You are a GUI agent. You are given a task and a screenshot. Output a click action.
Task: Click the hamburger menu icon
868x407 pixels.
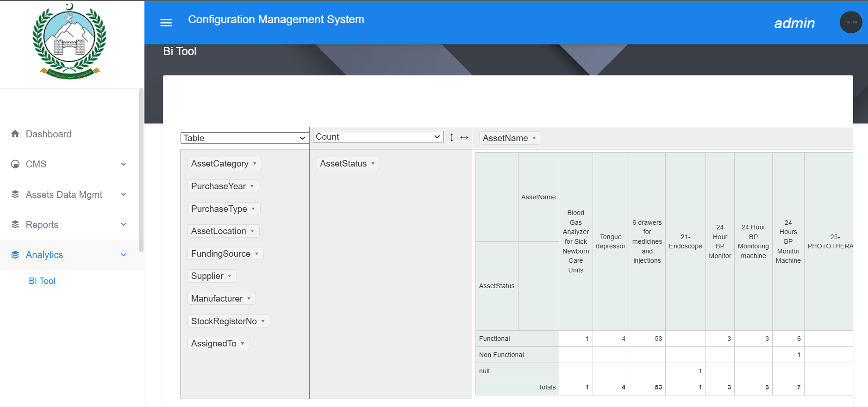click(166, 23)
